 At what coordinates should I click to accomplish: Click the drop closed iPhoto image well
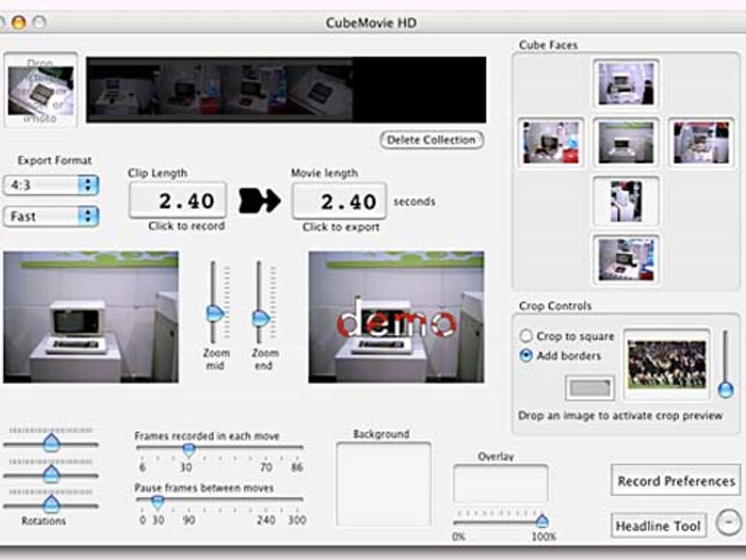point(41,90)
